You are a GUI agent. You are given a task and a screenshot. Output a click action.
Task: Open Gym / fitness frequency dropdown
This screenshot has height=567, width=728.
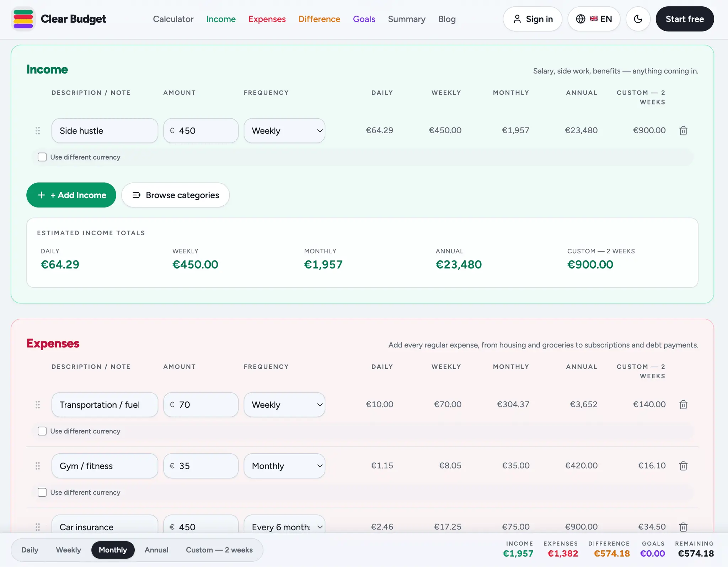click(x=284, y=466)
